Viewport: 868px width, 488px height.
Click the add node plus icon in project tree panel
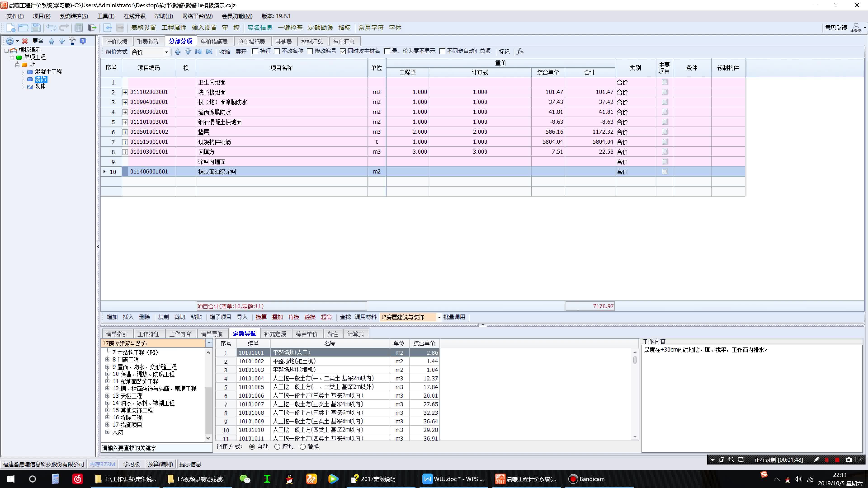(10, 41)
